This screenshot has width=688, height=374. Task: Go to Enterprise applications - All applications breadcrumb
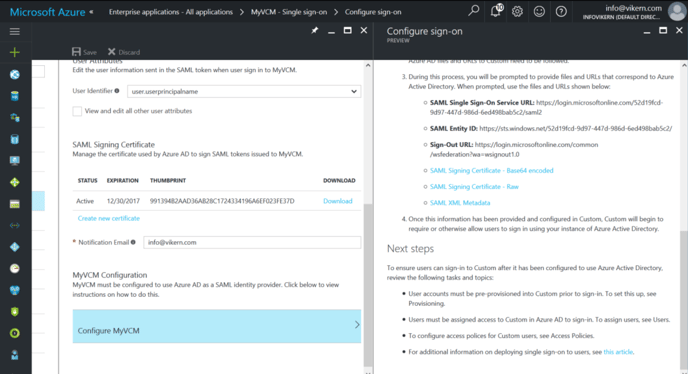pyautogui.click(x=171, y=12)
